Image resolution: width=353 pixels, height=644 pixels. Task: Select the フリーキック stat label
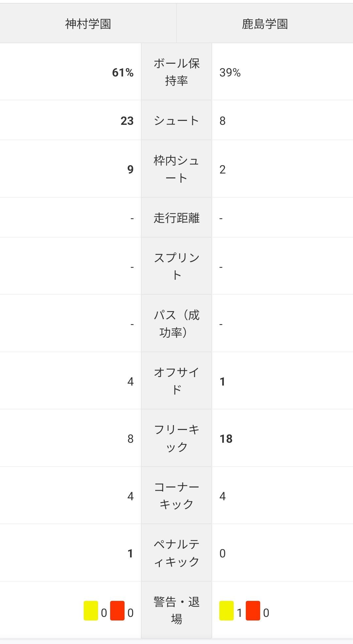pyautogui.click(x=176, y=438)
